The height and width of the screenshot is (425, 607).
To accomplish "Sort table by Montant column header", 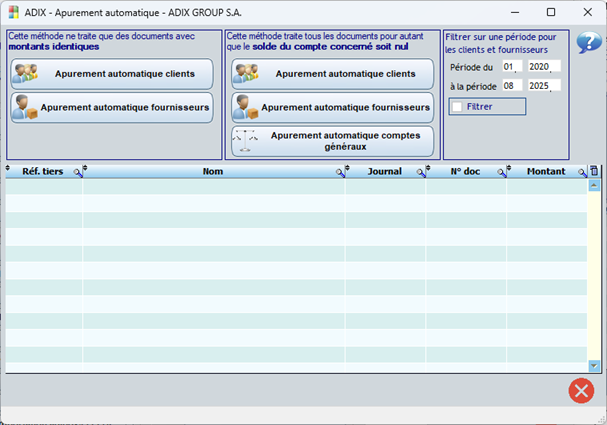I will coord(546,171).
